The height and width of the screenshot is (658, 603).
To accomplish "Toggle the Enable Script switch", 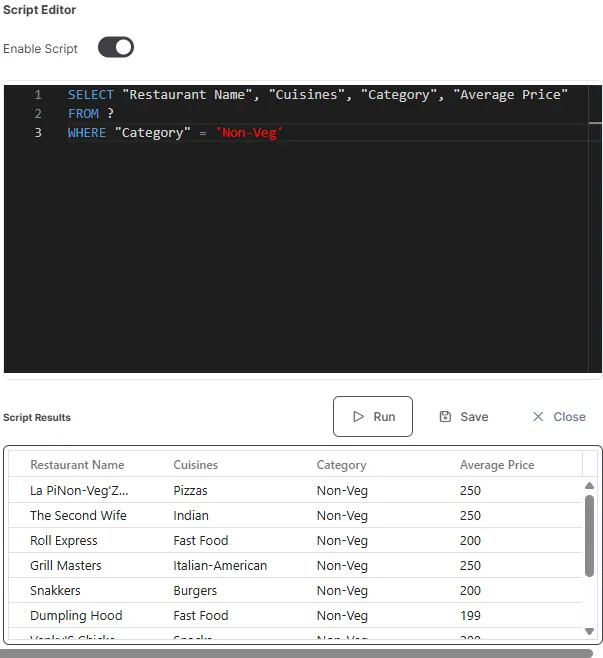I will pos(115,48).
